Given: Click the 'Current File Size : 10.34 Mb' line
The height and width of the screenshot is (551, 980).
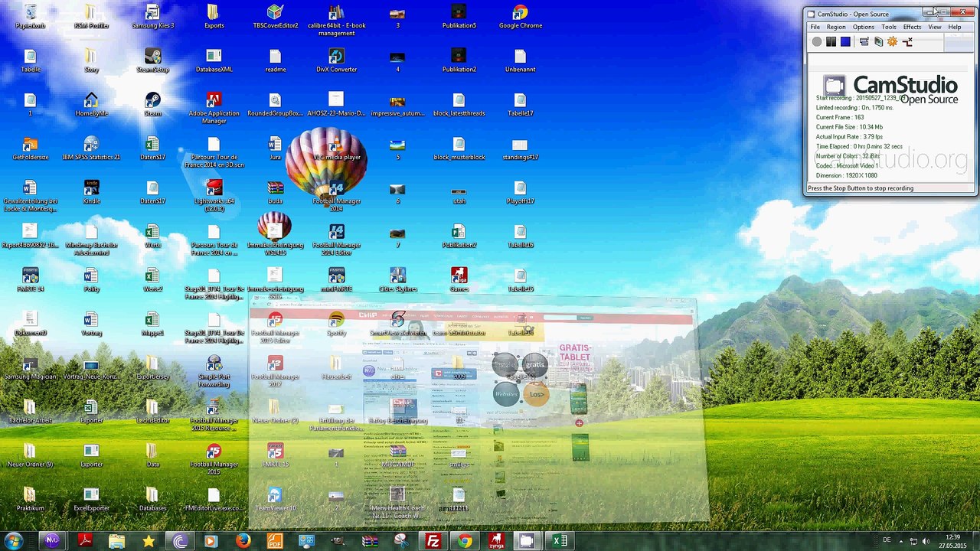Looking at the screenshot, I should (x=849, y=127).
